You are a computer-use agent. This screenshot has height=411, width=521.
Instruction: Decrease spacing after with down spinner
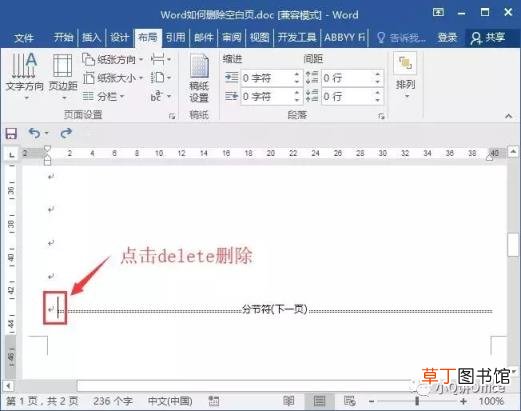378,100
